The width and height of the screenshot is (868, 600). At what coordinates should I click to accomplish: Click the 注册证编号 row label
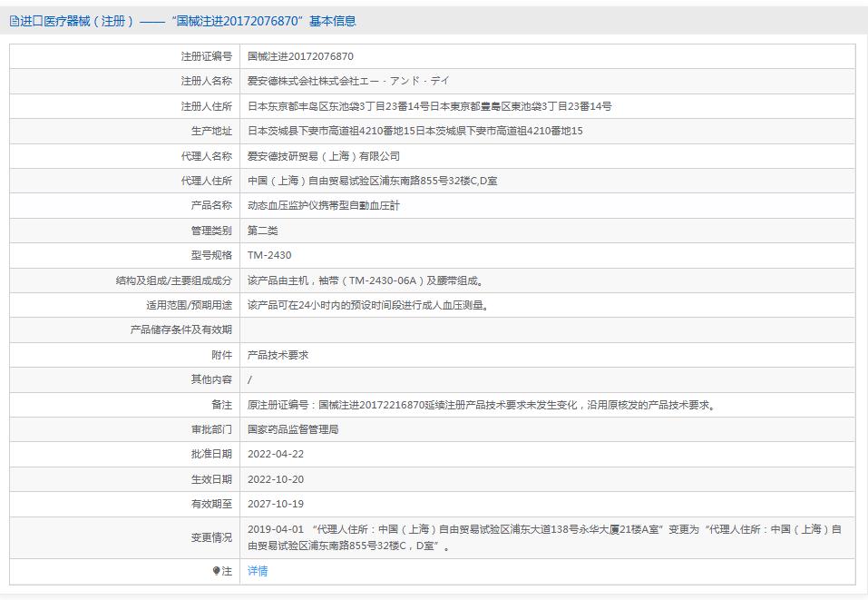(x=204, y=55)
